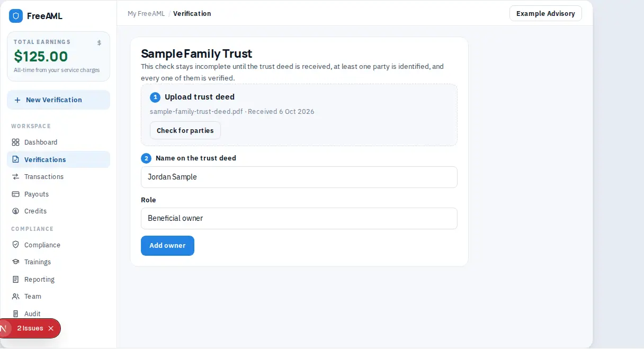Dismiss the 2 Issues badge with X
The width and height of the screenshot is (644, 349).
click(x=51, y=328)
